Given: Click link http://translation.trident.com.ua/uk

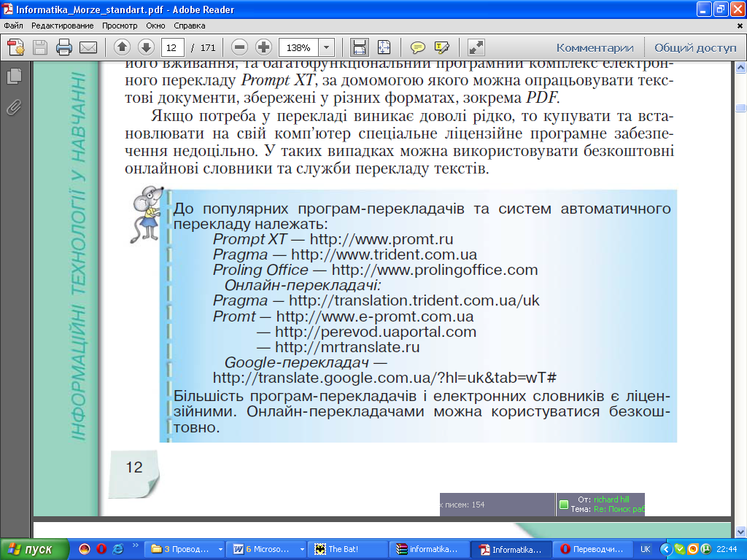Looking at the screenshot, I should pyautogui.click(x=414, y=300).
